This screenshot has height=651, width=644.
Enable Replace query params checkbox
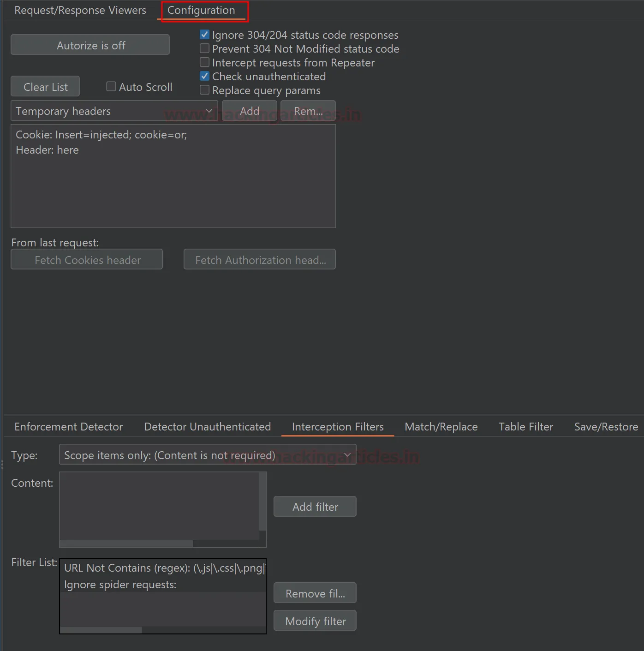[x=204, y=90]
